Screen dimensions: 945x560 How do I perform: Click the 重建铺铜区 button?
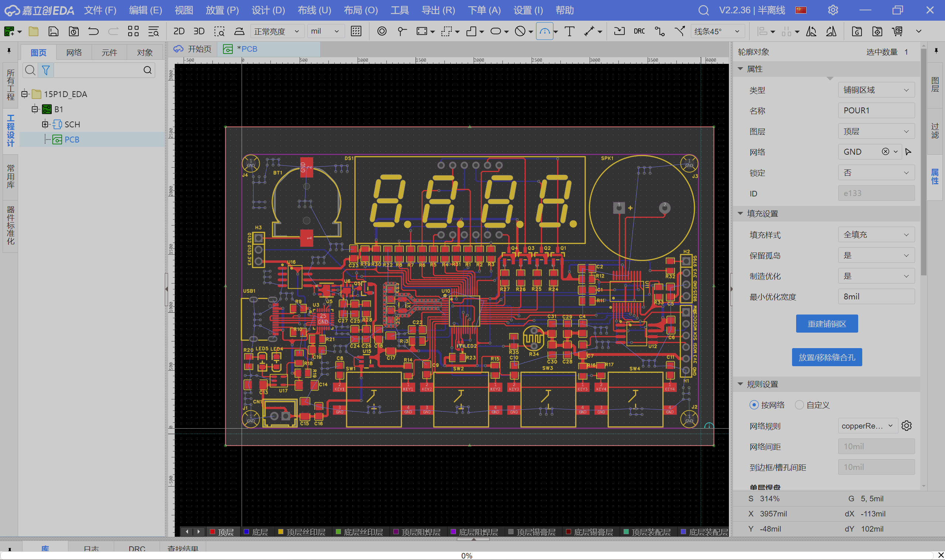pyautogui.click(x=826, y=324)
